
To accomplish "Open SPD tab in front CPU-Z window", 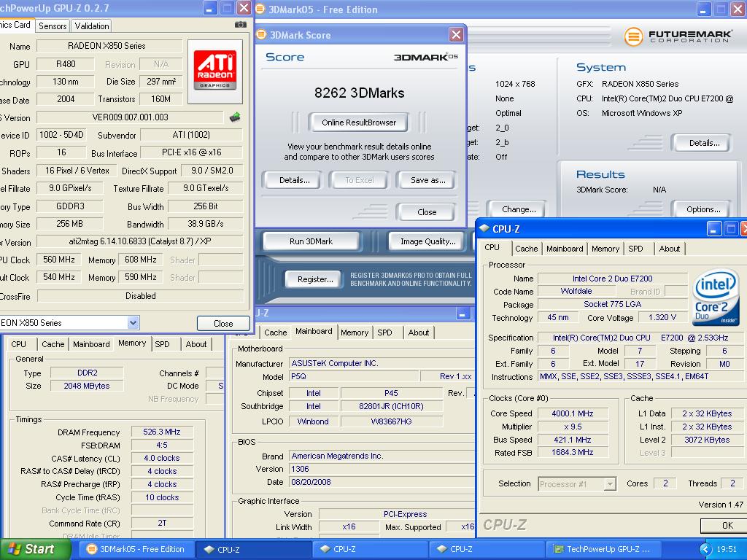I will (x=635, y=249).
